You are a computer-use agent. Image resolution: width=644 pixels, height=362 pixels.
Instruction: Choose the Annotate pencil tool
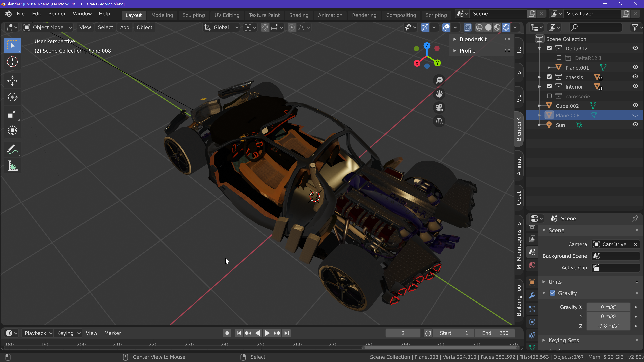pyautogui.click(x=12, y=149)
